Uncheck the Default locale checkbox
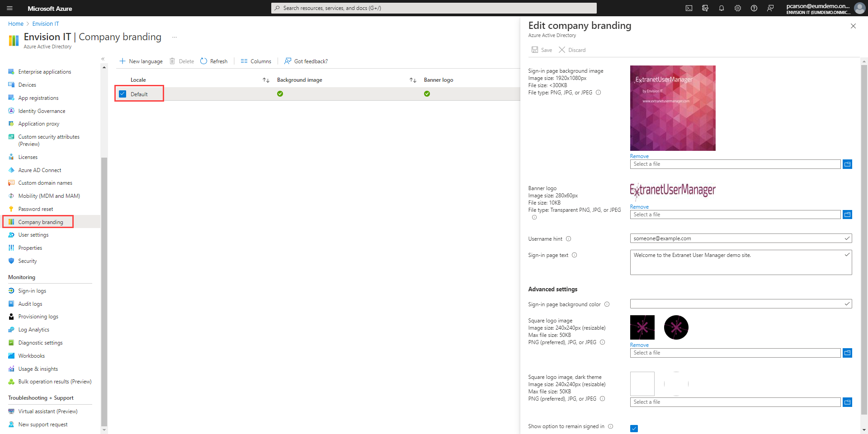Screen dimensions: 868x434 tap(123, 94)
